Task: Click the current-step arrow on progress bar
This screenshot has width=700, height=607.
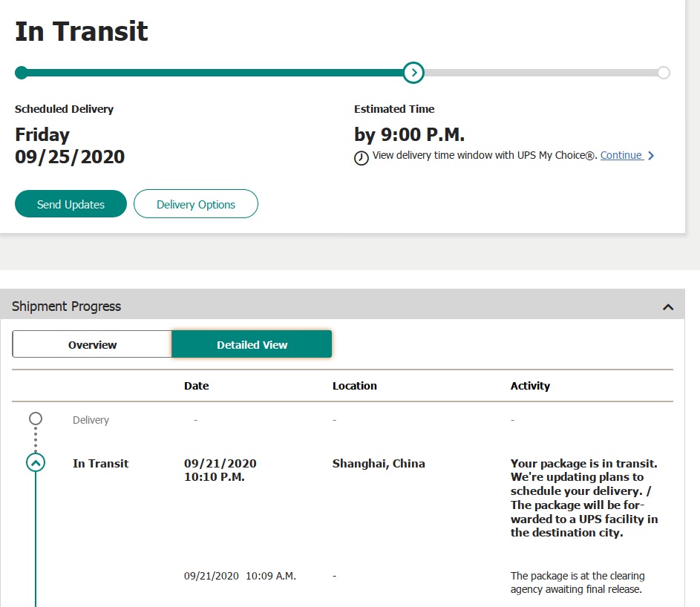Action: pyautogui.click(x=413, y=73)
